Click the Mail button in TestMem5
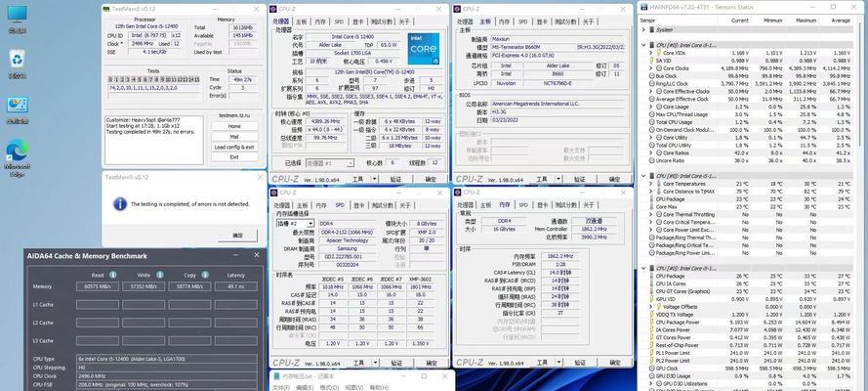The width and height of the screenshot is (868, 391). (x=234, y=137)
